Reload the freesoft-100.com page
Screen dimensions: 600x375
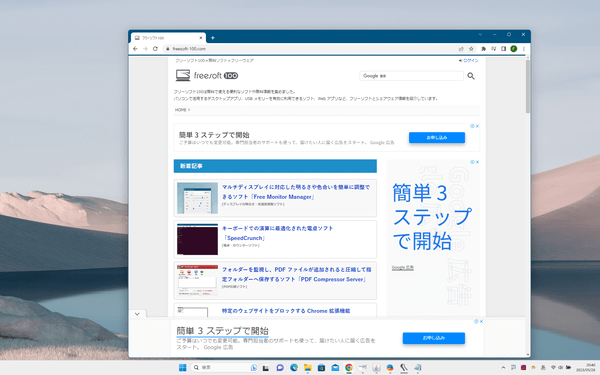pos(155,49)
